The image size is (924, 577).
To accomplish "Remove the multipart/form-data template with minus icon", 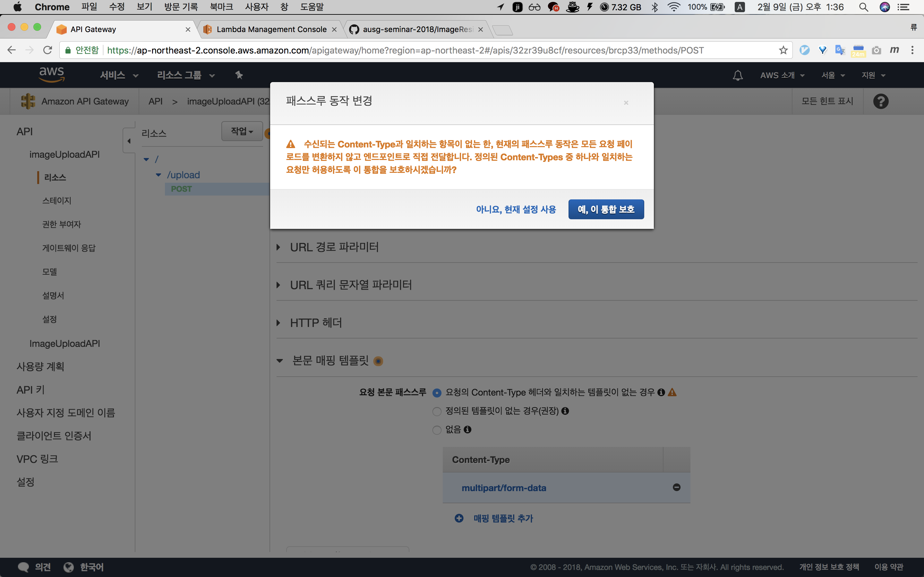I will point(676,487).
